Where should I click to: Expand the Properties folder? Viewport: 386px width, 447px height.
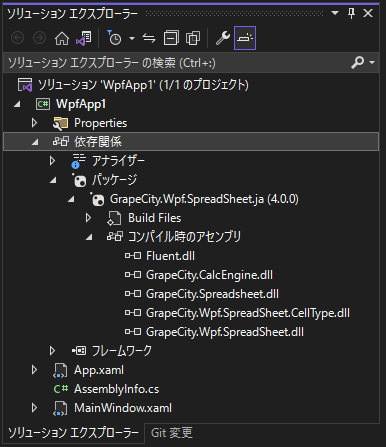point(34,123)
